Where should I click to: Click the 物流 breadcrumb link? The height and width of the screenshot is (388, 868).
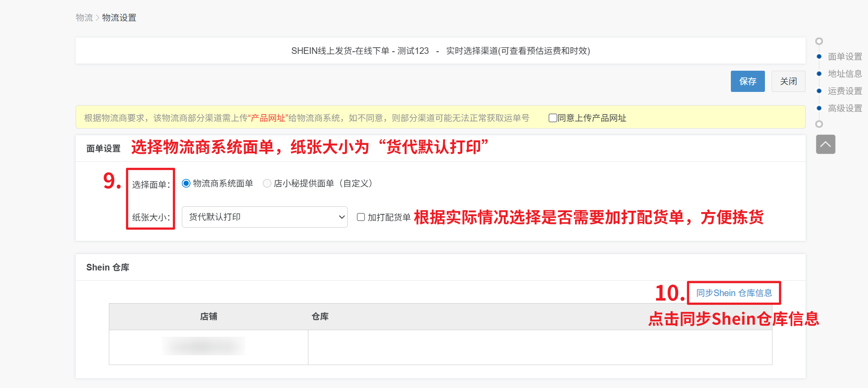84,18
